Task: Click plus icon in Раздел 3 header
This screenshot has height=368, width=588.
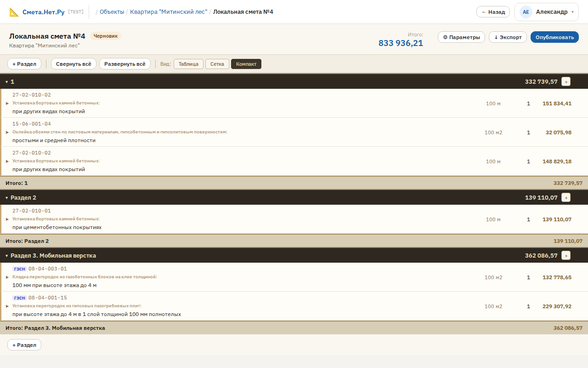Action: [566, 255]
